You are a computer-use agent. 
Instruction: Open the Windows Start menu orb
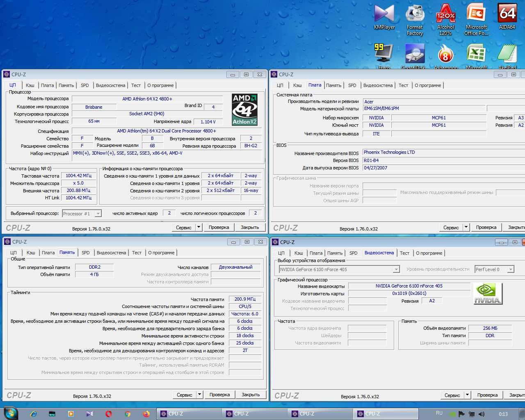tap(11, 413)
